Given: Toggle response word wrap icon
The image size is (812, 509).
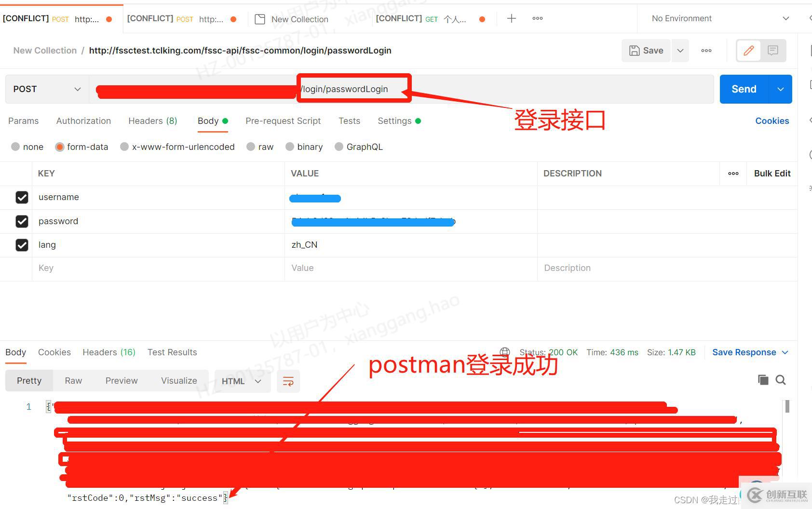Looking at the screenshot, I should pyautogui.click(x=288, y=381).
